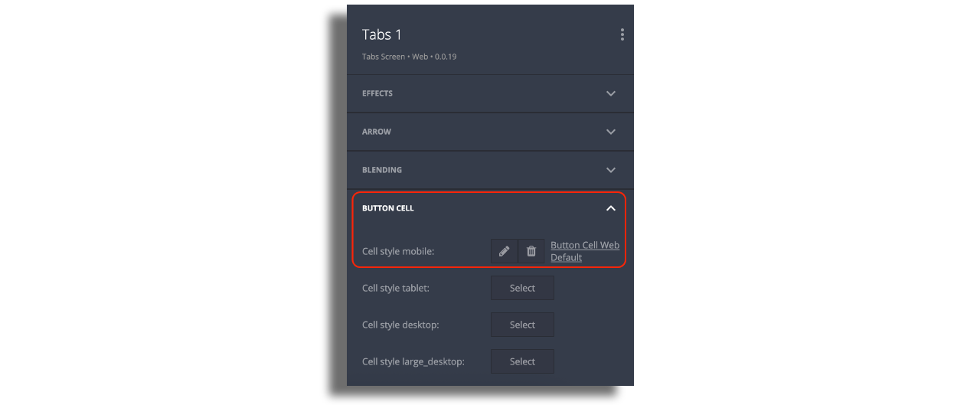Screen dimensions: 980x405
Task: Click the EFFECTS section header label
Action: 377,93
